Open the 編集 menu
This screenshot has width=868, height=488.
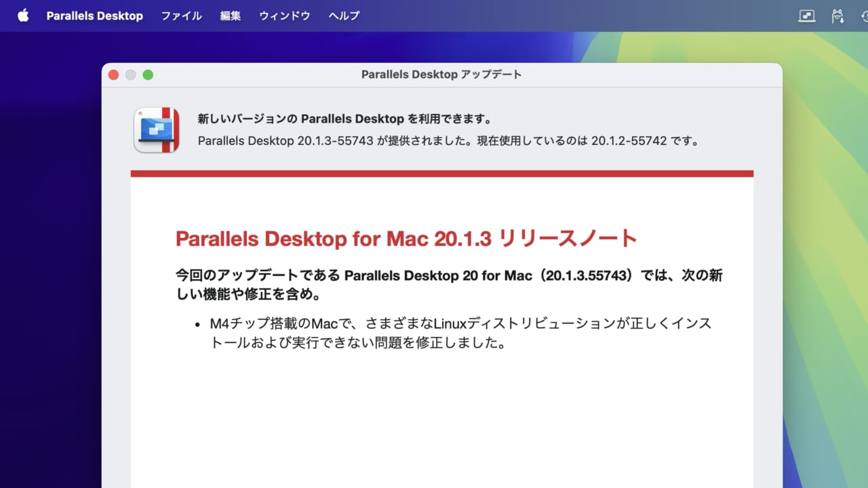[231, 16]
